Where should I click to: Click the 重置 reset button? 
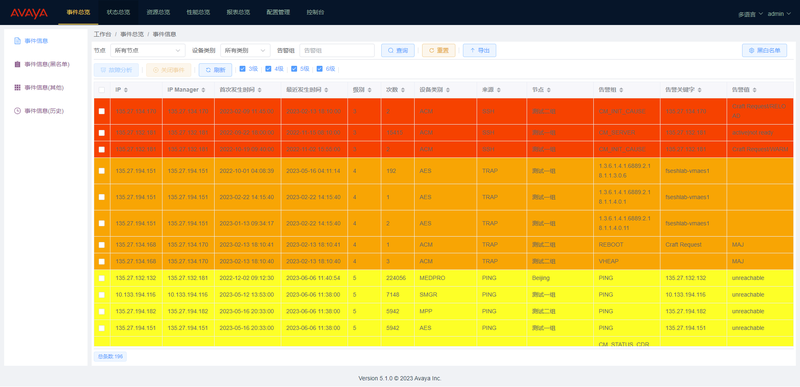pyautogui.click(x=439, y=50)
